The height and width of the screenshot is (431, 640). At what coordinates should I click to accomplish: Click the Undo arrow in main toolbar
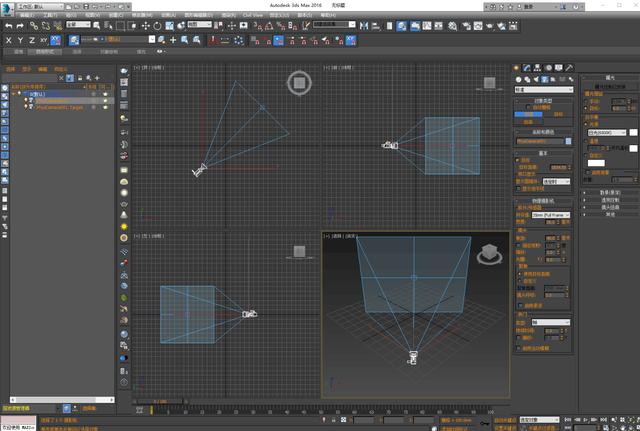tap(9, 26)
